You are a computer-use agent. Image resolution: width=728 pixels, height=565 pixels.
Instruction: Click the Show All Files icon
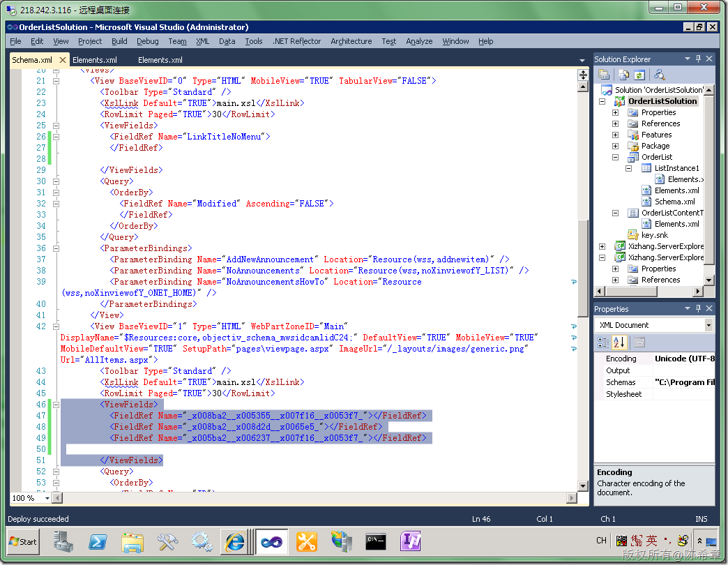pyautogui.click(x=624, y=75)
